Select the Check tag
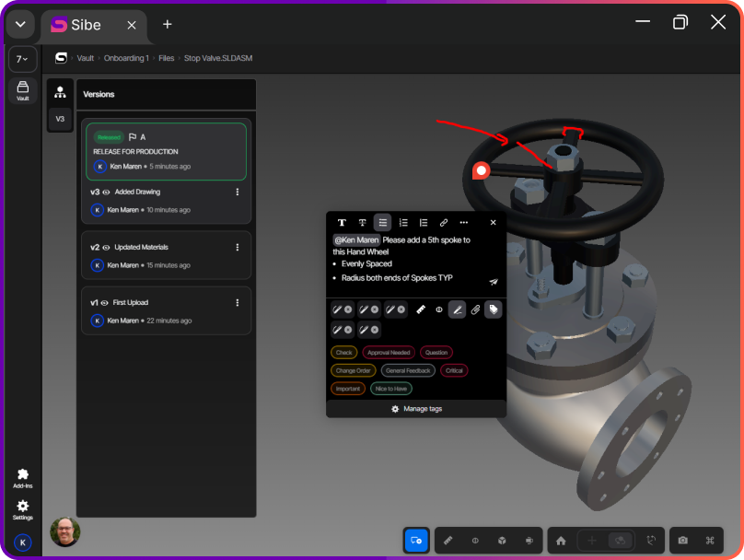The width and height of the screenshot is (744, 560). tap(344, 353)
